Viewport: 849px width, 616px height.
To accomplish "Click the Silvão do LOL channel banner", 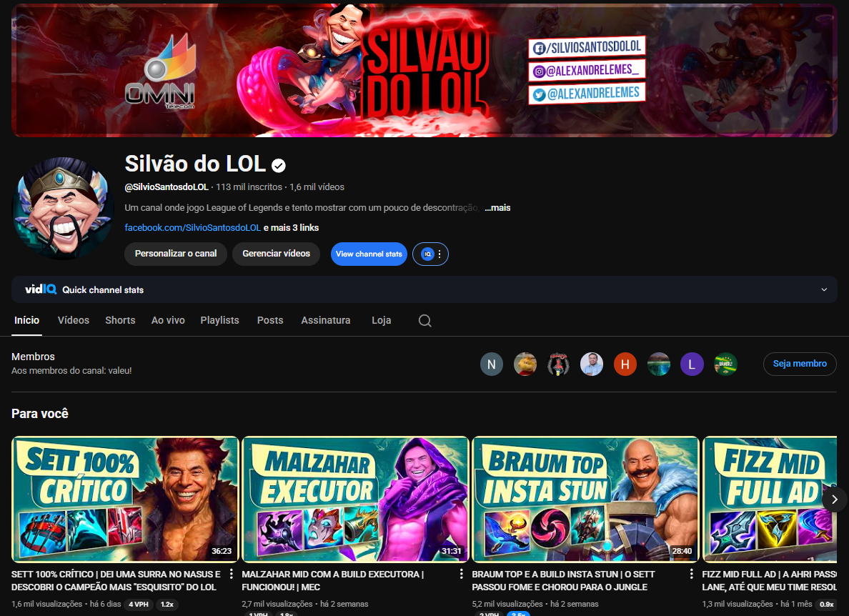I will point(424,70).
